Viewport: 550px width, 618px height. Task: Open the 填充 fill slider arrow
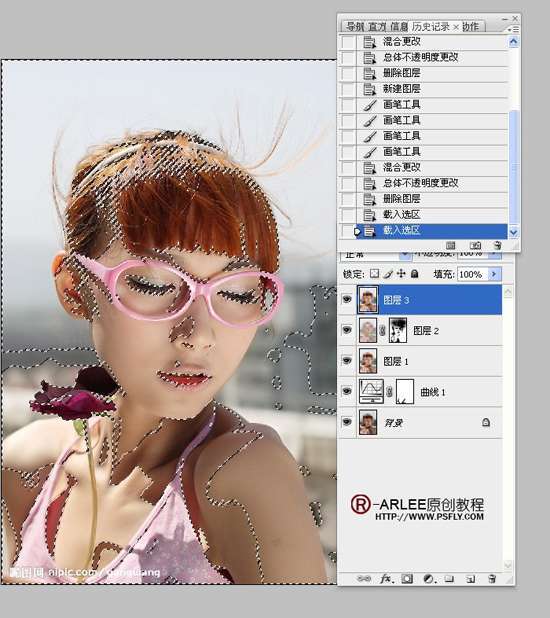tap(494, 274)
